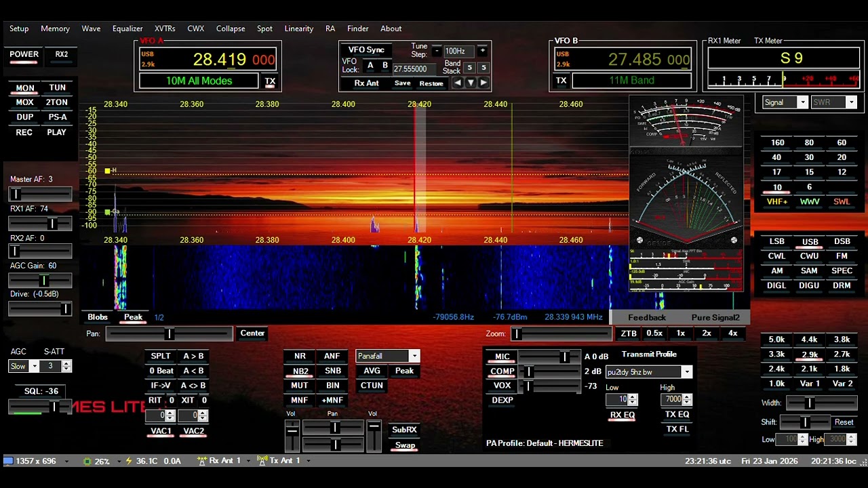Toggle VAC1 audio
The width and height of the screenshot is (868, 488).
[161, 431]
